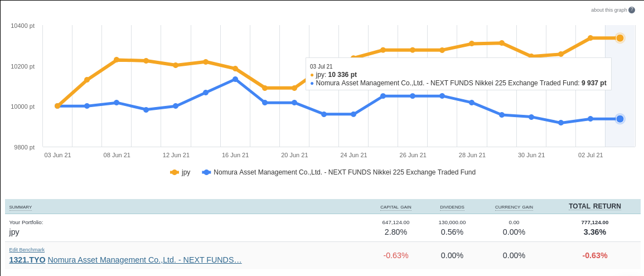Click the blue Nomura legend marker
Viewport: 644px width, 276px height.
point(206,172)
